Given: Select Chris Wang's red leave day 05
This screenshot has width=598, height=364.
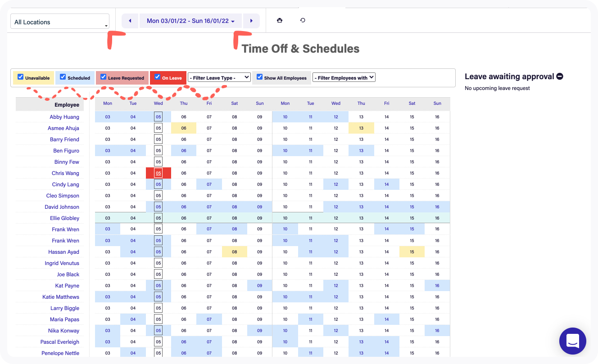Looking at the screenshot, I should (x=158, y=173).
